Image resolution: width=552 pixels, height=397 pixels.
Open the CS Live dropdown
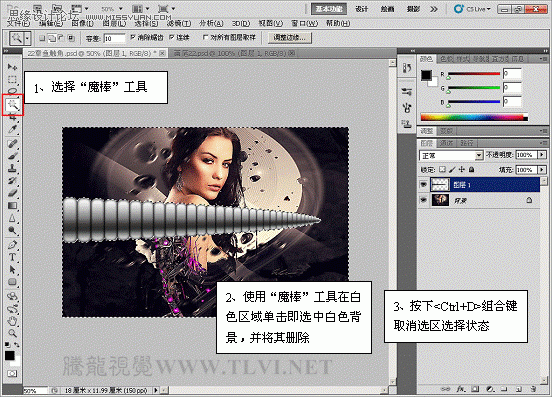473,9
